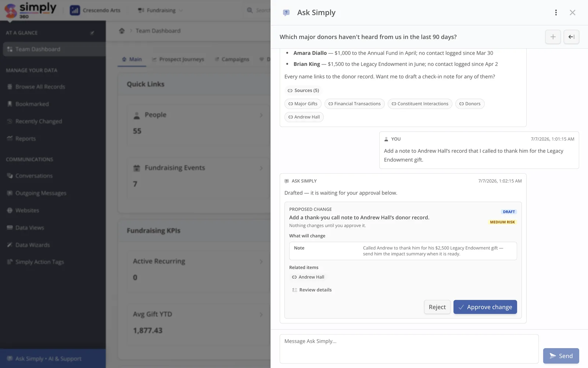The height and width of the screenshot is (368, 588).
Task: Click the People person icon
Action: point(137,115)
